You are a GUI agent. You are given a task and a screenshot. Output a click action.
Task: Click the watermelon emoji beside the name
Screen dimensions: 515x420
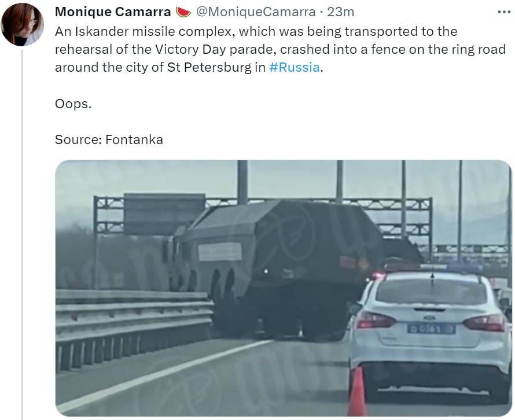click(183, 12)
